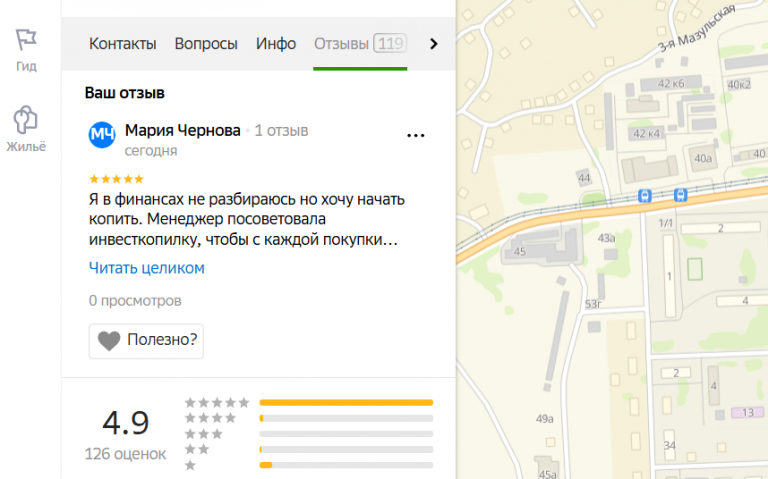This screenshot has height=479, width=768.
Task: Click the МЧ user avatar
Action: [x=102, y=135]
